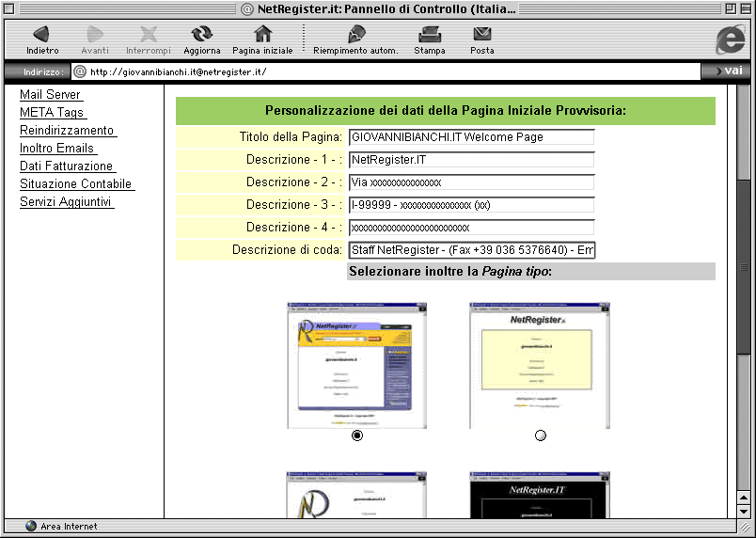This screenshot has height=538, width=756.
Task: Click the Descrizione - 3 - field
Action: [x=471, y=205]
